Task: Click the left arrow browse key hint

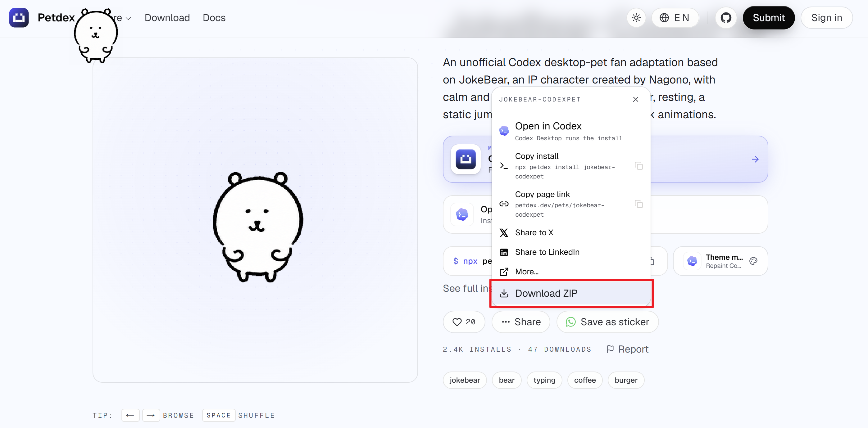Action: coord(130,415)
